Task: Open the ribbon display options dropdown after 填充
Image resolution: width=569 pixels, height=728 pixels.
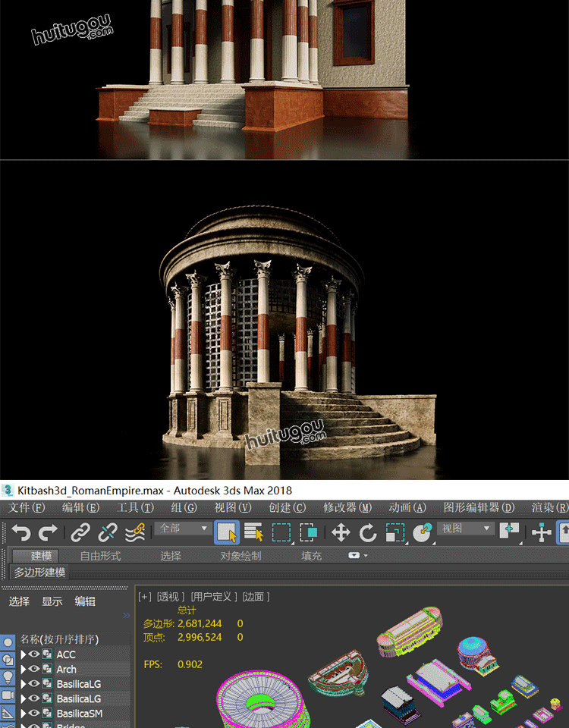Action: click(357, 555)
